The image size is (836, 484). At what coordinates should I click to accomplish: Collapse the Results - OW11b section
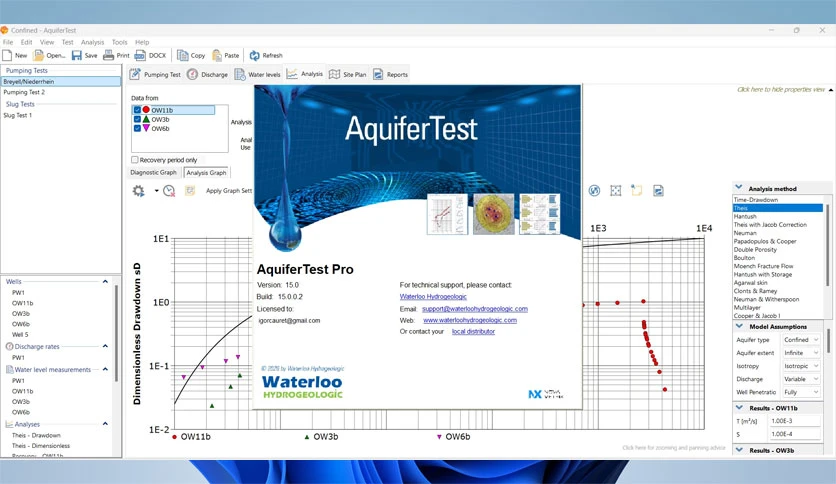739,407
